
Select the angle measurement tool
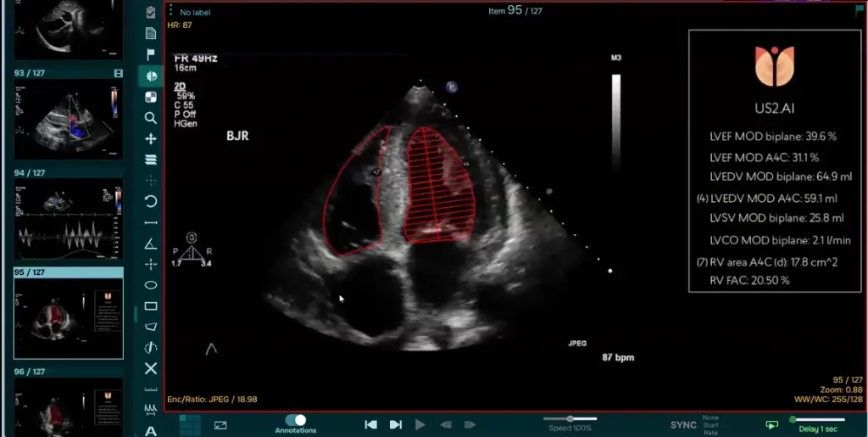(x=151, y=244)
